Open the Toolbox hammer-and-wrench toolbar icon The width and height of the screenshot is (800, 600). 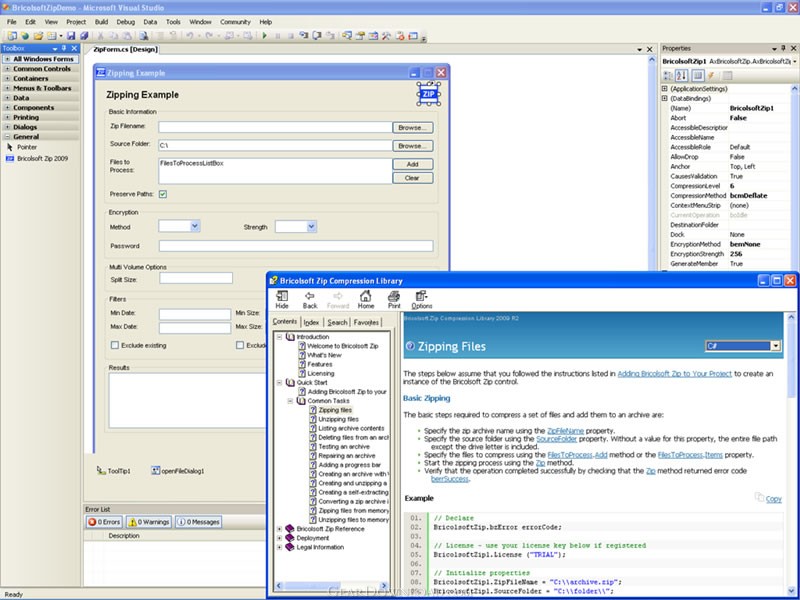click(x=386, y=36)
